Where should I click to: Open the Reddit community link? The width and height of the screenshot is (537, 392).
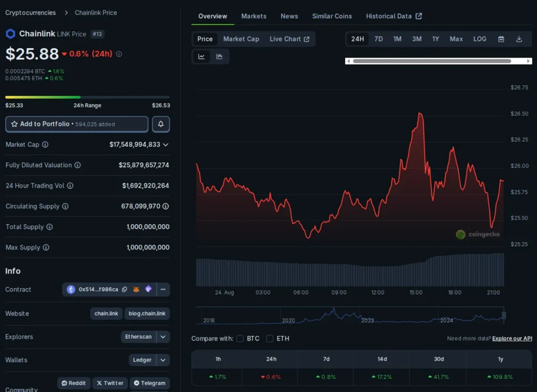tap(73, 383)
